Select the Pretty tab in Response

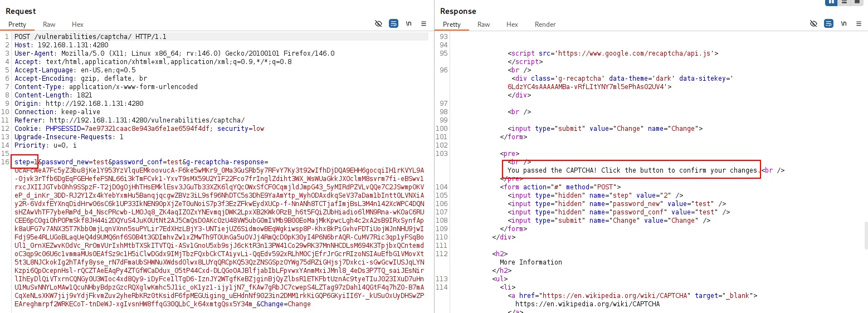(x=452, y=25)
